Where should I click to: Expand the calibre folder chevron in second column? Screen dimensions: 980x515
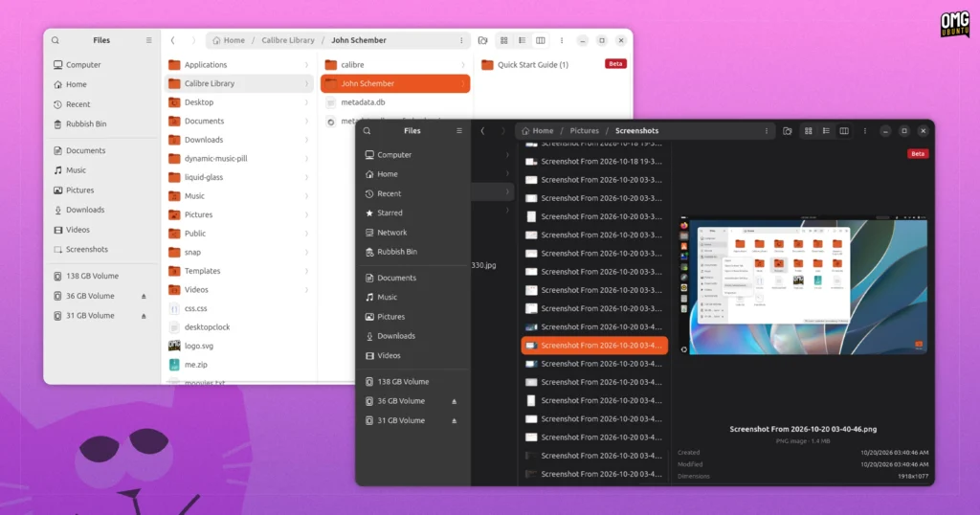click(462, 64)
